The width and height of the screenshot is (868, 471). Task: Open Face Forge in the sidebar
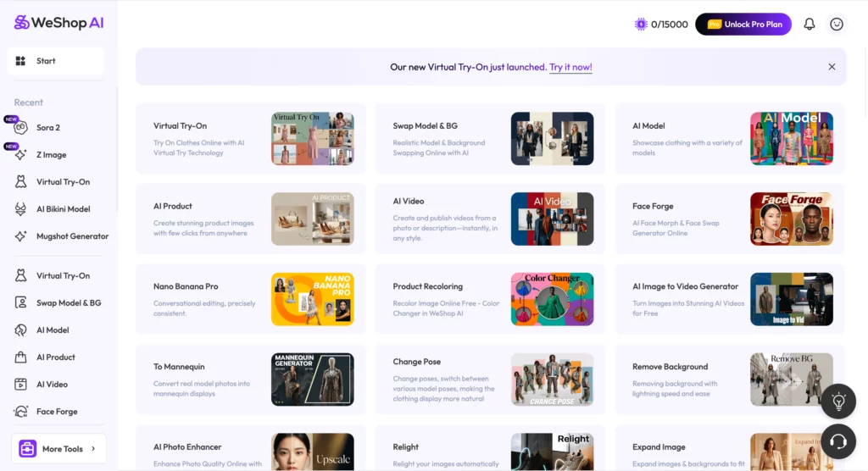click(57, 412)
